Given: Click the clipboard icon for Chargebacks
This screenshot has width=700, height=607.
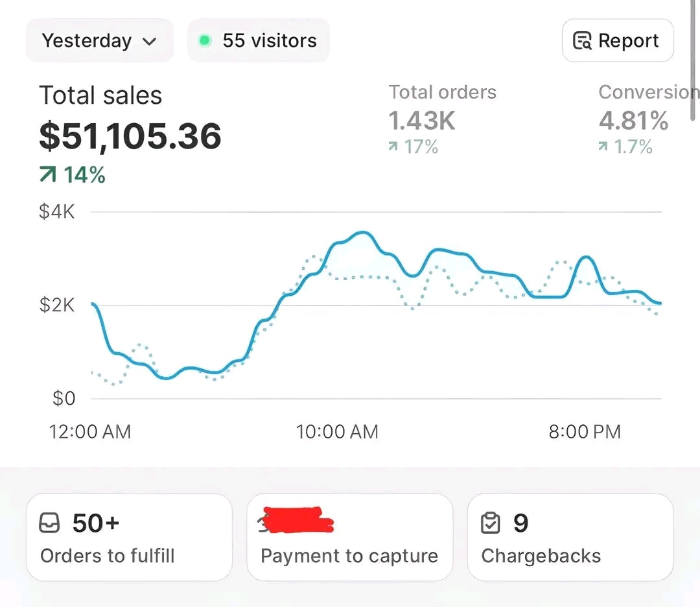Looking at the screenshot, I should pyautogui.click(x=491, y=523).
